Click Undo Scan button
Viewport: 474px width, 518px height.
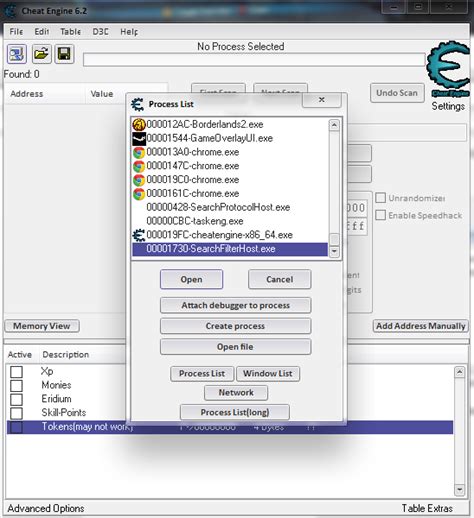click(397, 93)
